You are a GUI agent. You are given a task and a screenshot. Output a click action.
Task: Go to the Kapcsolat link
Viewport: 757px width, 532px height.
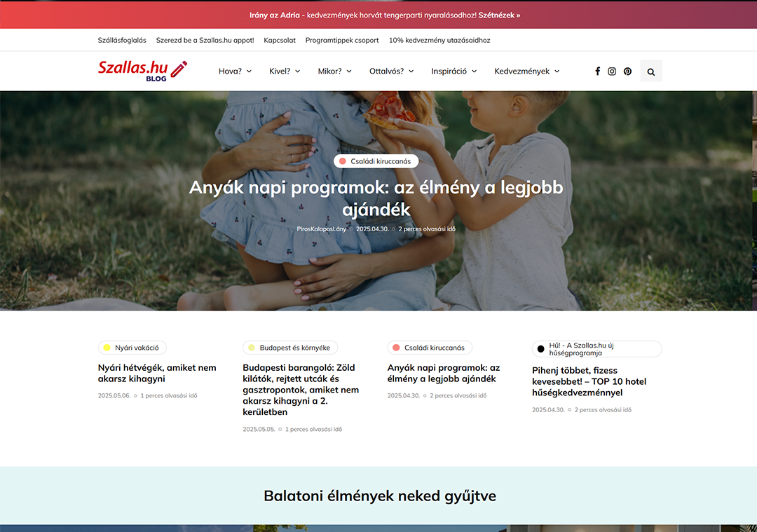(x=280, y=40)
